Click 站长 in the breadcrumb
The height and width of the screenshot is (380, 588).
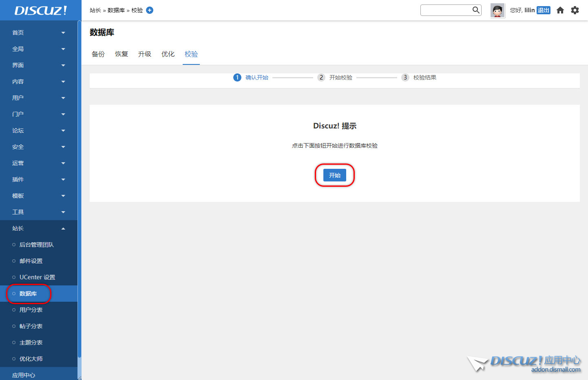pyautogui.click(x=95, y=10)
